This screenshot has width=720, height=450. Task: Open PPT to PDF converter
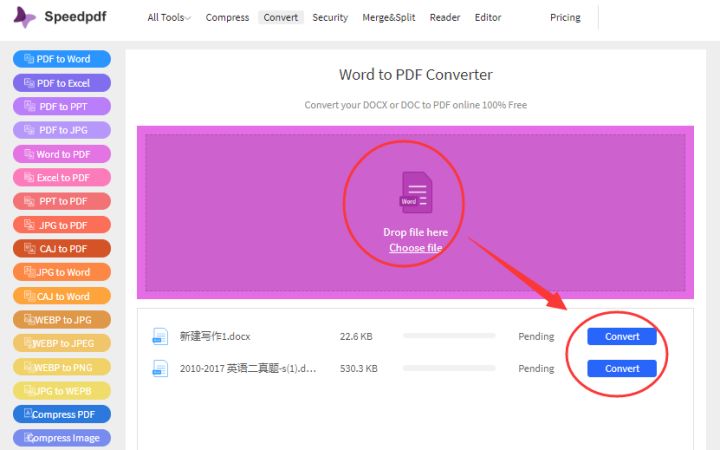pyautogui.click(x=62, y=201)
